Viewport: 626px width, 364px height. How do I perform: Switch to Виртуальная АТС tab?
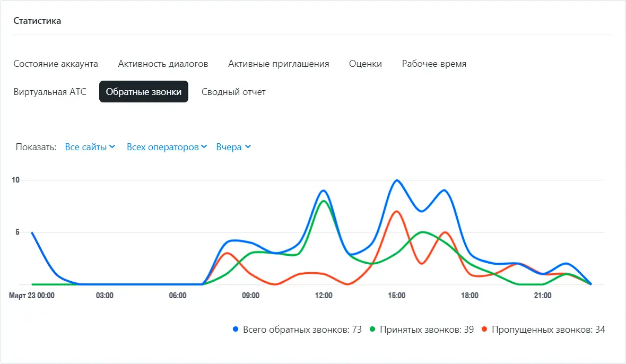50,92
